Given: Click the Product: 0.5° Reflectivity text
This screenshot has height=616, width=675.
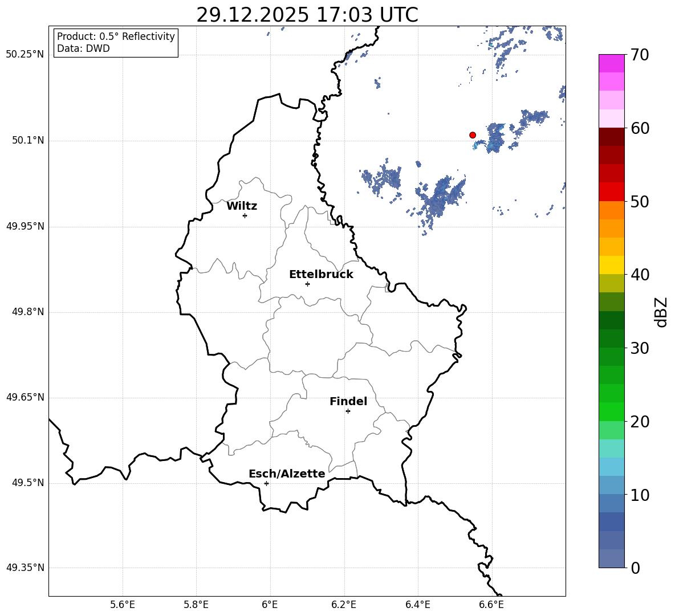Looking at the screenshot, I should 116,36.
